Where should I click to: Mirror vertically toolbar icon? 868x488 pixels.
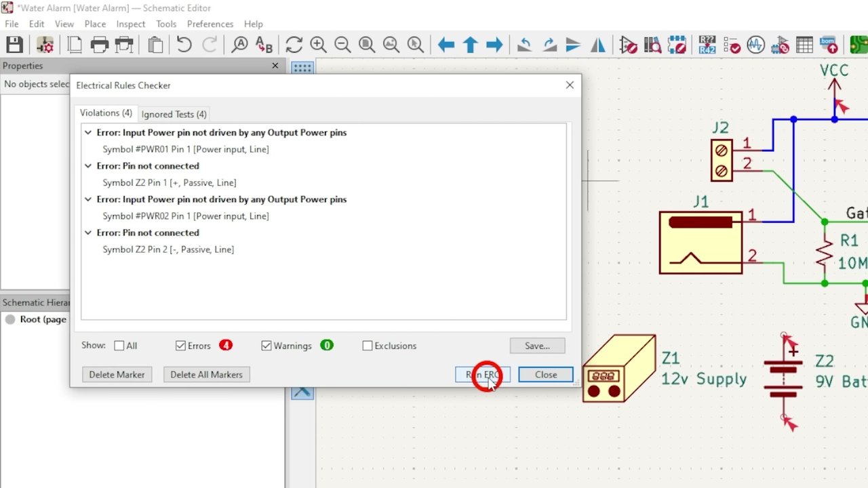point(573,45)
